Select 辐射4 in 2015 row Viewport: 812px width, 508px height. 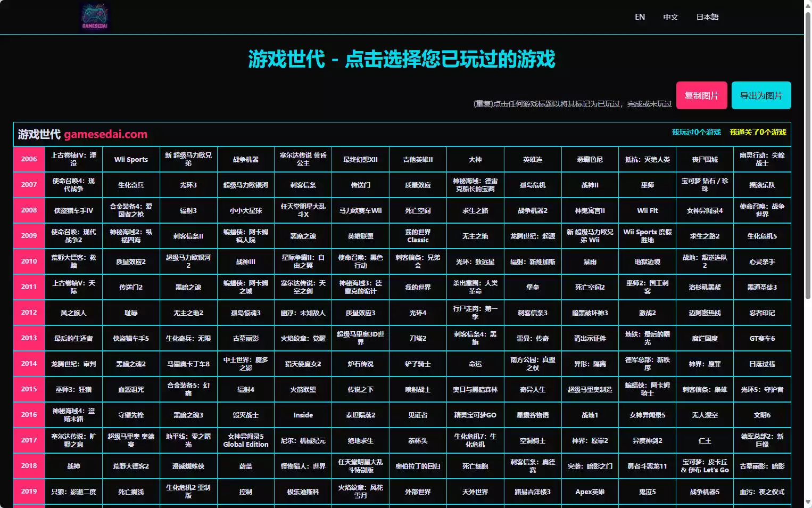(246, 389)
